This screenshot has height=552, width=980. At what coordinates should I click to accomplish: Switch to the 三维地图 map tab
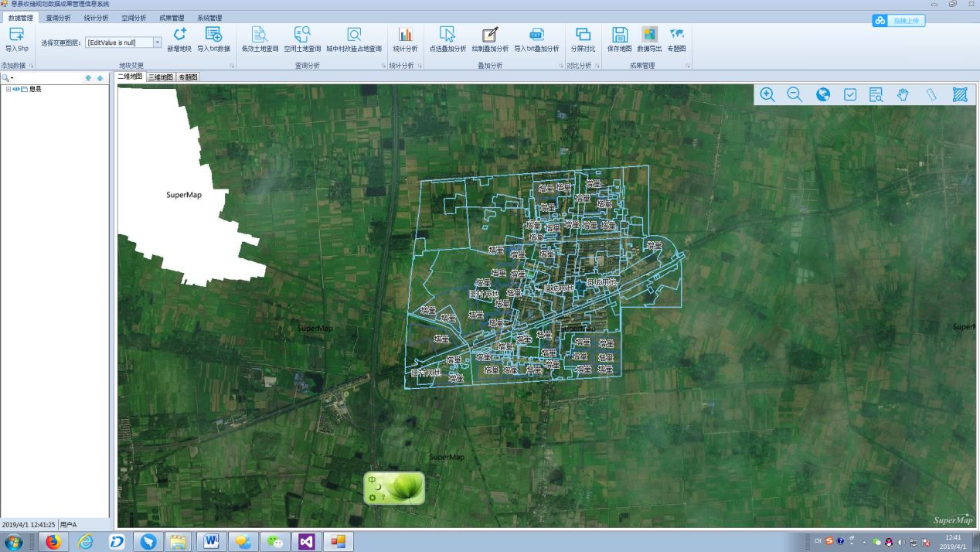161,77
